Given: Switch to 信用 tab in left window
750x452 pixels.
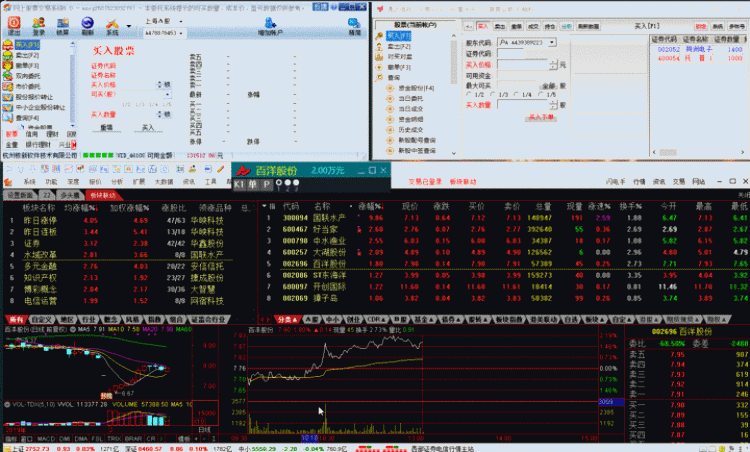Looking at the screenshot, I should [x=32, y=134].
